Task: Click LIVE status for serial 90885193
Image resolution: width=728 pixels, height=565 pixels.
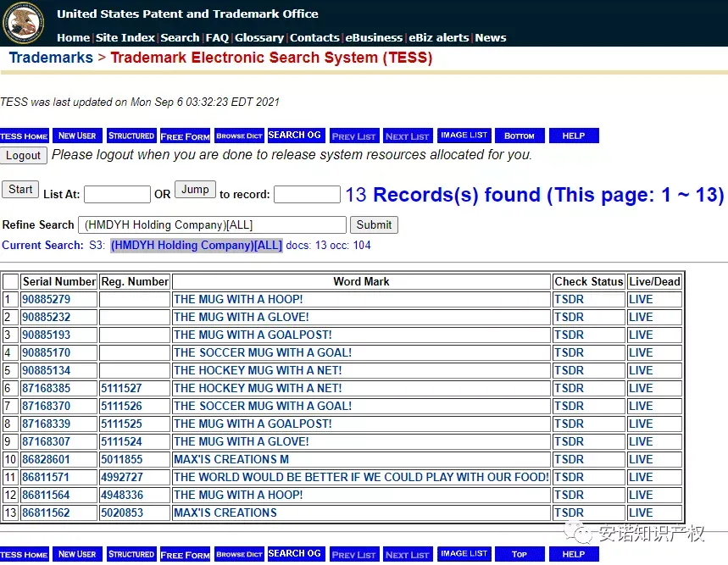Action: pyautogui.click(x=641, y=335)
